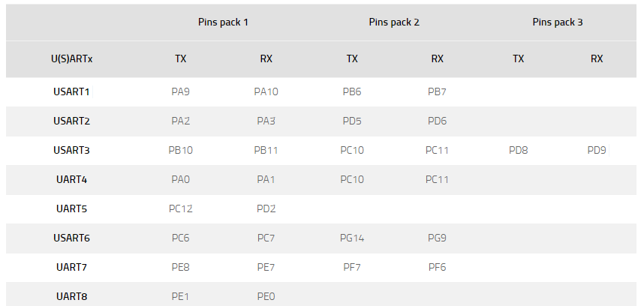Click the PF6 cell
This screenshot has height=306, width=644.
coord(438,267)
